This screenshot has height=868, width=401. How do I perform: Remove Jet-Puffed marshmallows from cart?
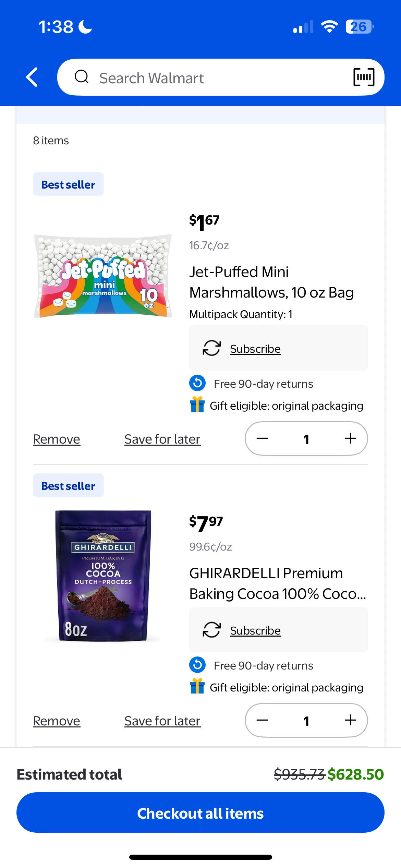tap(57, 439)
